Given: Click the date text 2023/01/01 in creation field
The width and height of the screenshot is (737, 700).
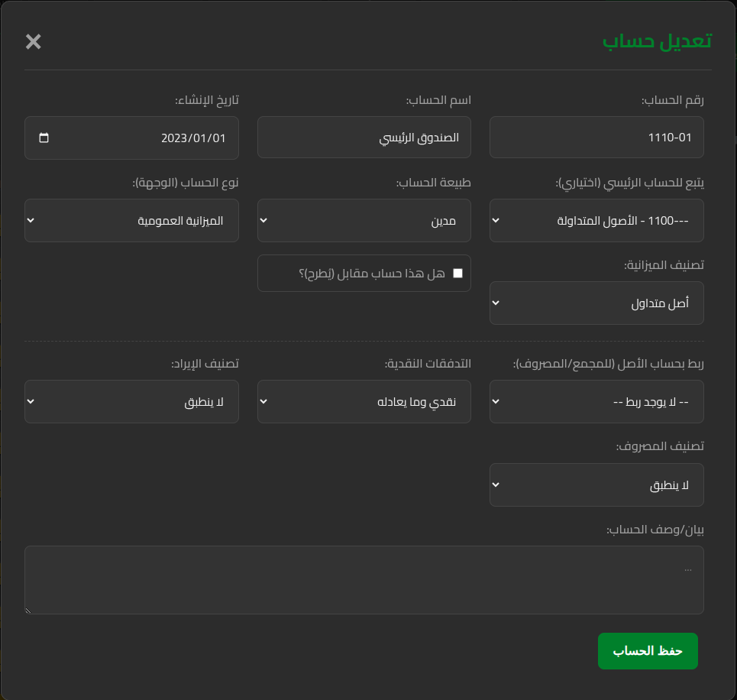Looking at the screenshot, I should [193, 138].
